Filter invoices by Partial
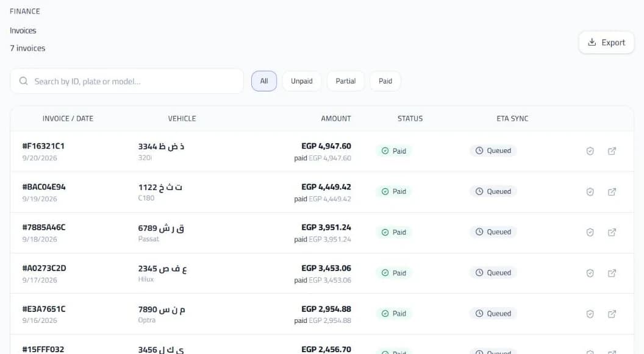Screen dimensions: 644x354 click(x=345, y=81)
